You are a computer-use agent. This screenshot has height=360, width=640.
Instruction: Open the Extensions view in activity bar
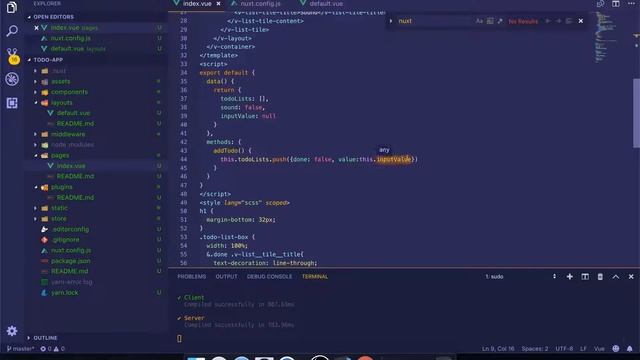[12, 102]
